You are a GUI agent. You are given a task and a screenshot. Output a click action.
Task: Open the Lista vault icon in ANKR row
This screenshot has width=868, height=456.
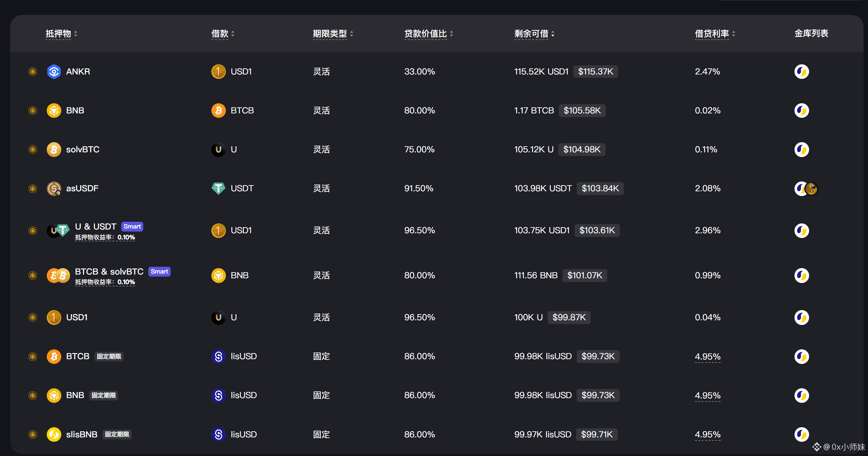801,71
